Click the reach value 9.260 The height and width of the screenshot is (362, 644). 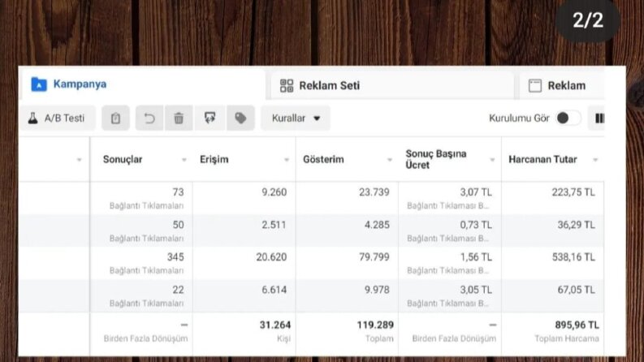pyautogui.click(x=274, y=192)
